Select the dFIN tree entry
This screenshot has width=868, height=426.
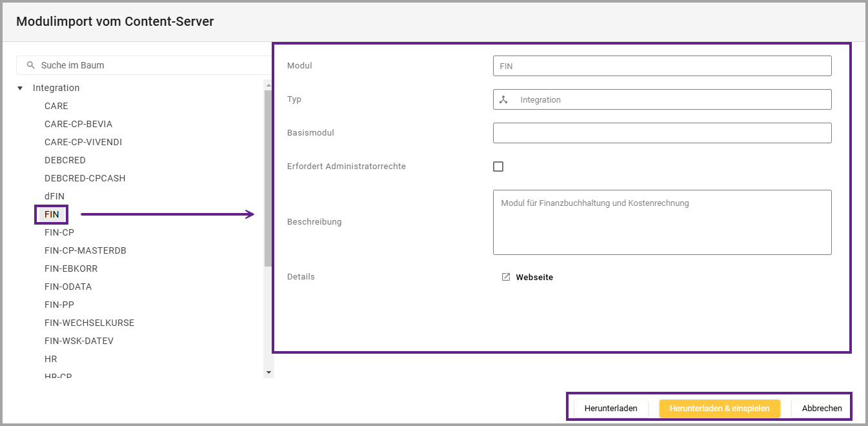pos(54,196)
